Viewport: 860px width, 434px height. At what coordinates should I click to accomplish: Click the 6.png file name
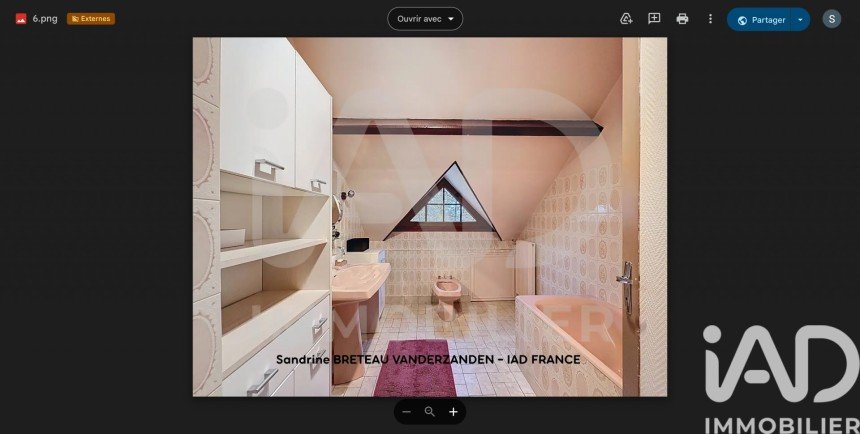pos(45,19)
